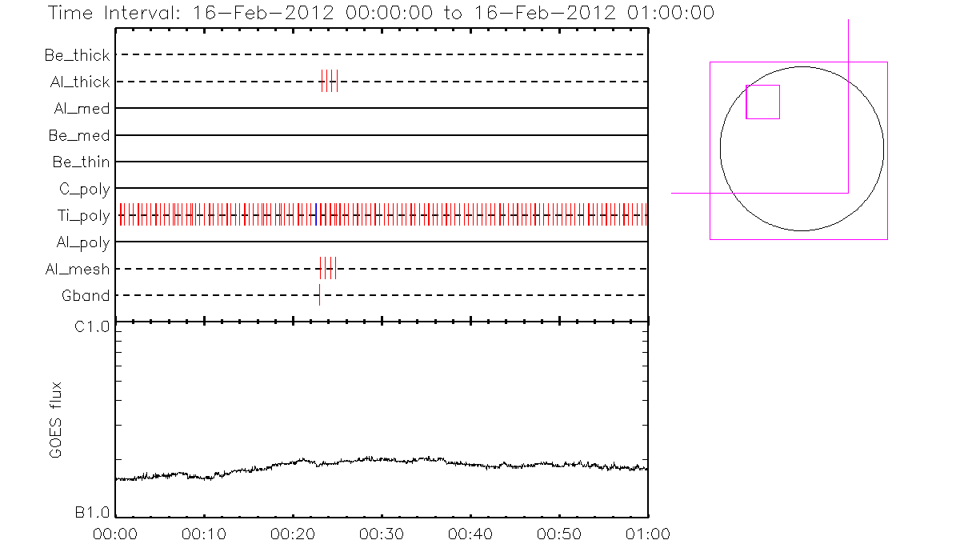The height and width of the screenshot is (560, 960).
Task: Click the Al_mesh exposure marker cluster
Action: click(327, 269)
